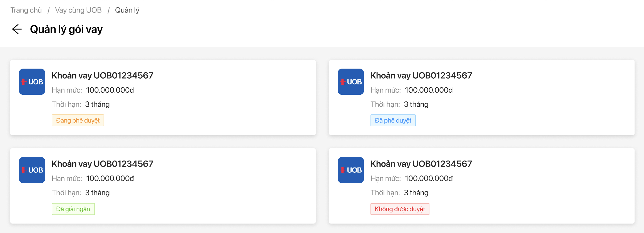Image resolution: width=644 pixels, height=233 pixels.
Task: Click the red Không được duyệt status tag
Action: [400, 209]
